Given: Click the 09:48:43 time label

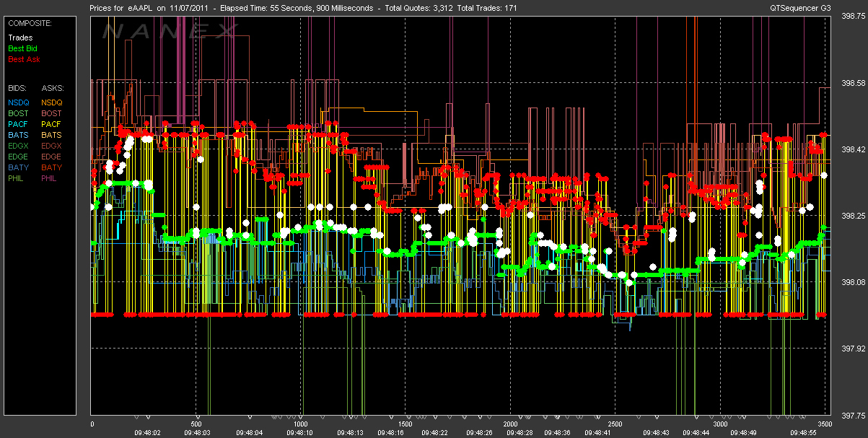Looking at the screenshot, I should point(657,433).
